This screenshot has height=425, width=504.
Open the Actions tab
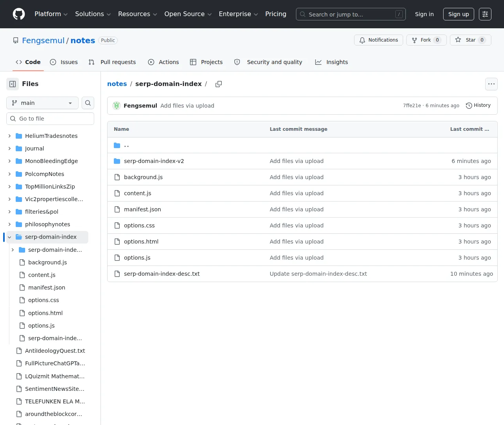[163, 62]
